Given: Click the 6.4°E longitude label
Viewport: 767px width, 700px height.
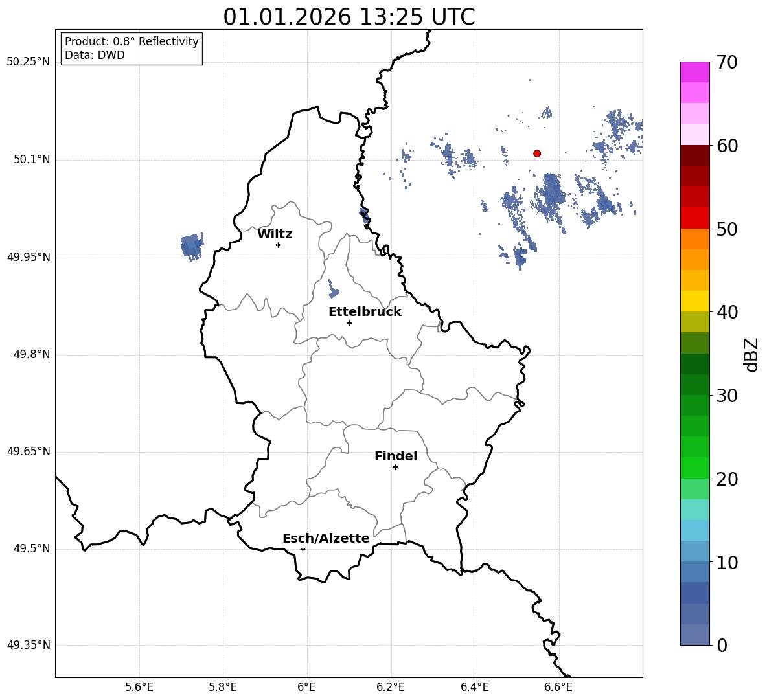Looking at the screenshot, I should click(x=474, y=687).
